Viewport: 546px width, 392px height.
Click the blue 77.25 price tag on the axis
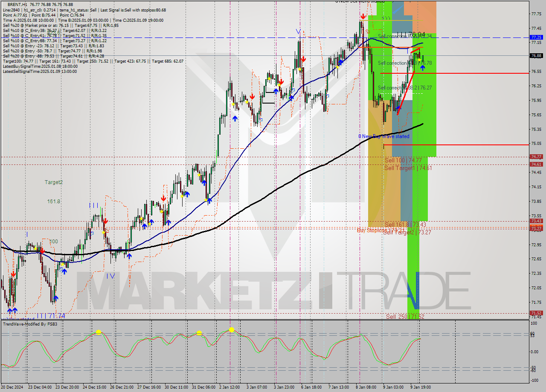coord(536,37)
